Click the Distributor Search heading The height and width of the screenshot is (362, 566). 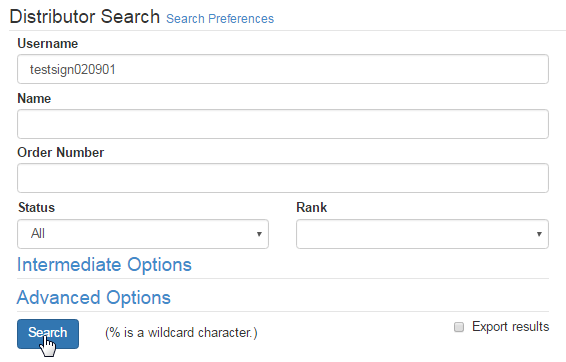(85, 17)
